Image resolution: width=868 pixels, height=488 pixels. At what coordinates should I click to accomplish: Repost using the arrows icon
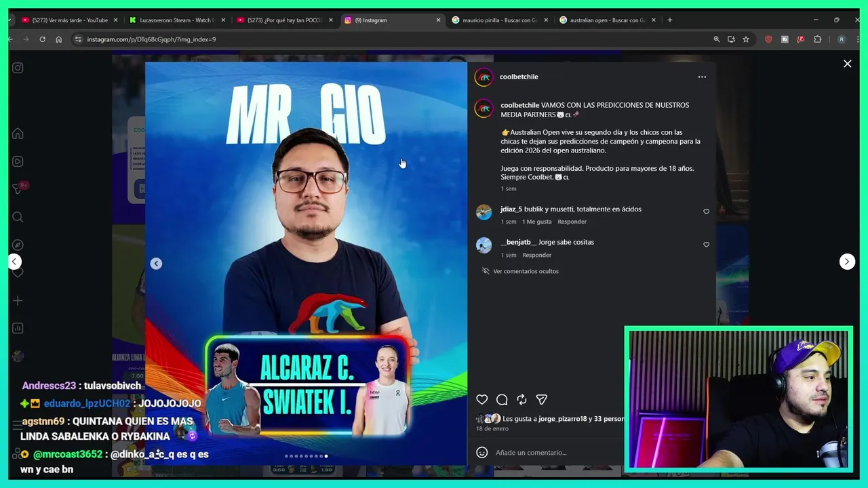tap(521, 400)
